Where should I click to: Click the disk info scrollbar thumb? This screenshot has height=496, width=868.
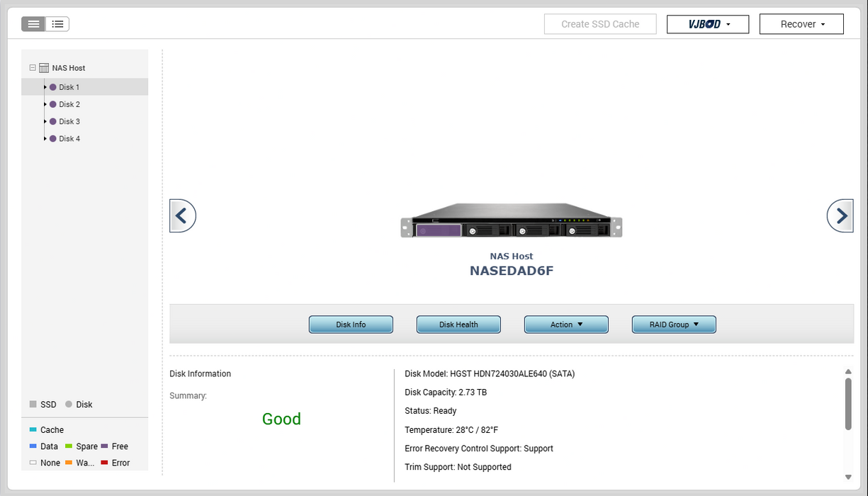tap(848, 404)
